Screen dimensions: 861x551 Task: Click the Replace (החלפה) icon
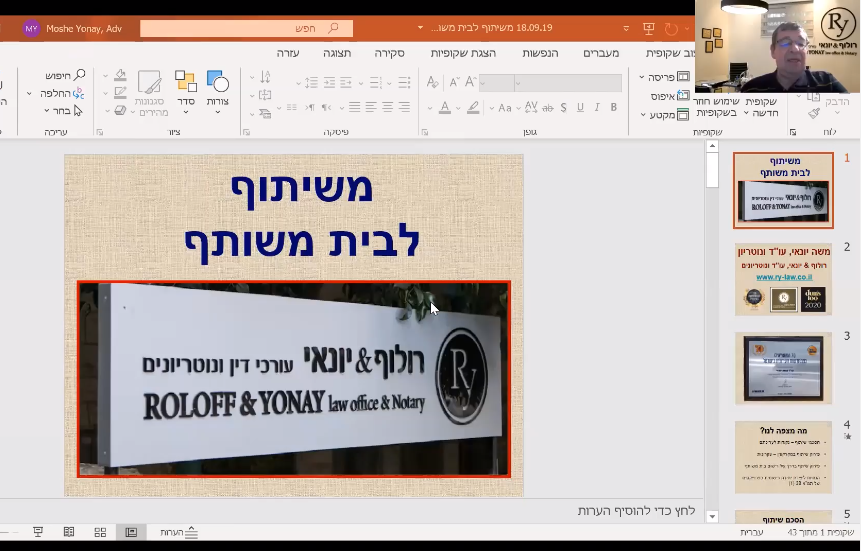coord(79,93)
